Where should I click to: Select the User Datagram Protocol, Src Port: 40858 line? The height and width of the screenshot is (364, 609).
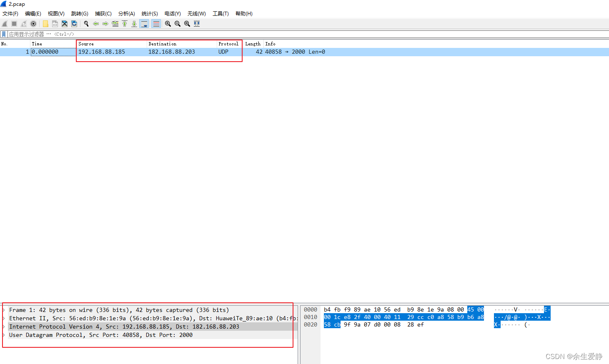tap(101, 335)
